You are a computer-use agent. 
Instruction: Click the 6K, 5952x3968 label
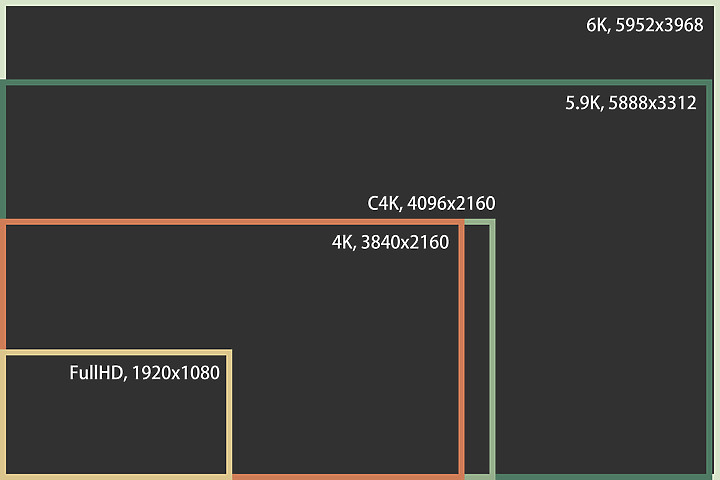(x=644, y=25)
